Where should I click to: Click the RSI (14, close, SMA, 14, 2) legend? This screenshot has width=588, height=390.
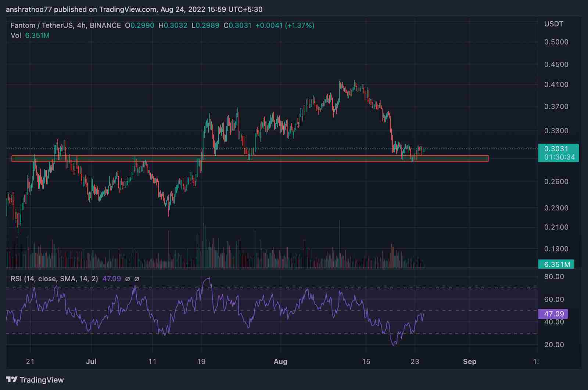[x=54, y=279]
